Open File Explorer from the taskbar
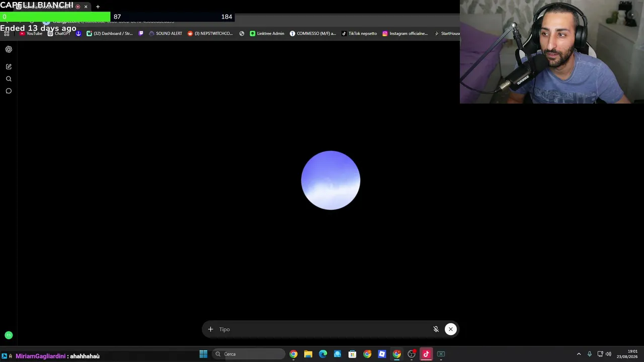Viewport: 644px width, 362px height. click(308, 354)
